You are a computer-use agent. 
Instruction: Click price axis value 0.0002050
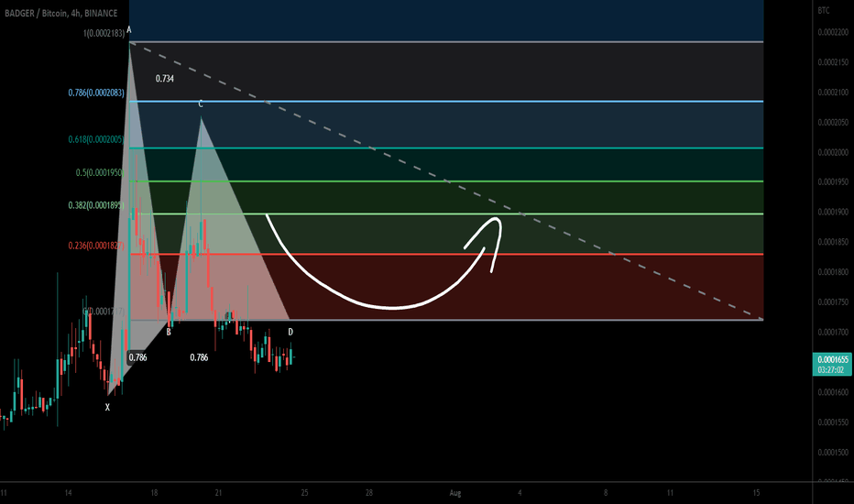click(x=833, y=123)
